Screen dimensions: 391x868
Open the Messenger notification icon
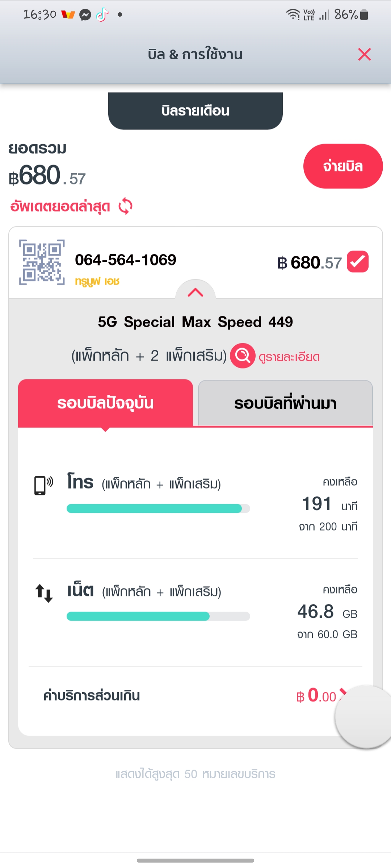pos(85,15)
